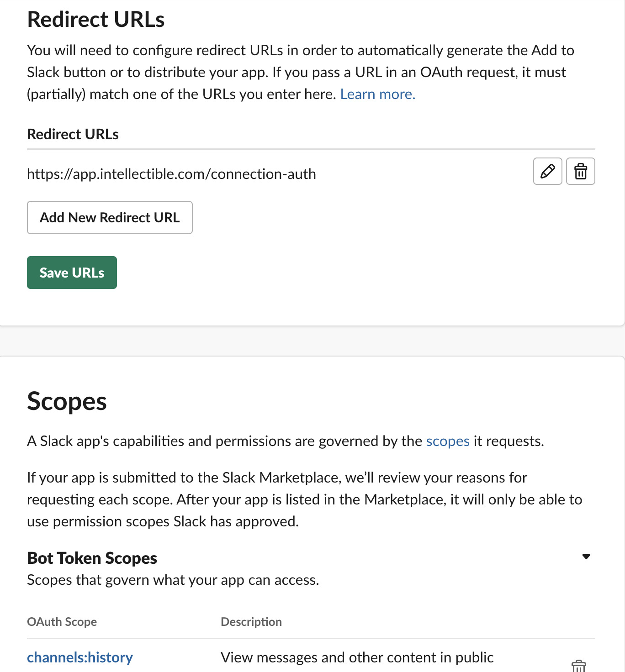Click the Redirect URLs section heading
This screenshot has height=672, width=625.
(x=96, y=19)
